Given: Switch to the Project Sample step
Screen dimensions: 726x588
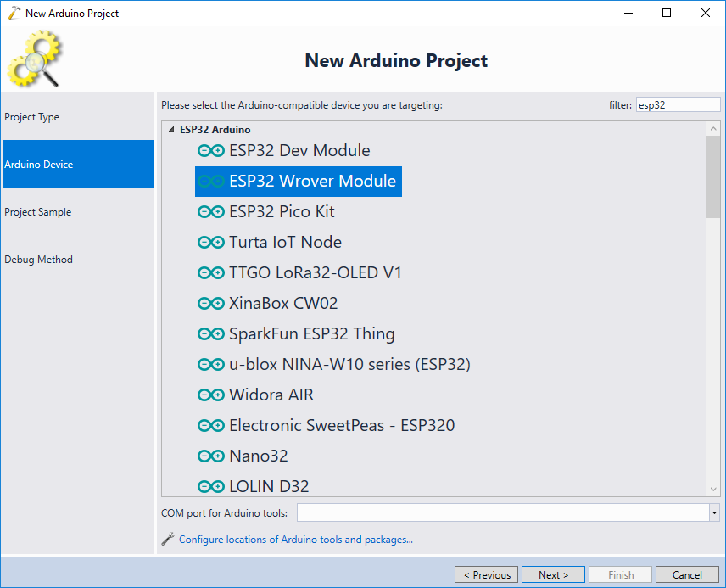Looking at the screenshot, I should 78,212.
